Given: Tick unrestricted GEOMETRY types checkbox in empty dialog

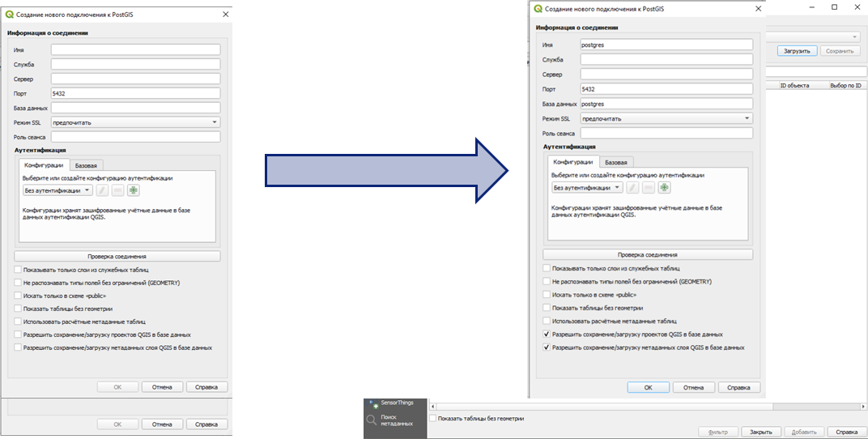Looking at the screenshot, I should pos(18,283).
